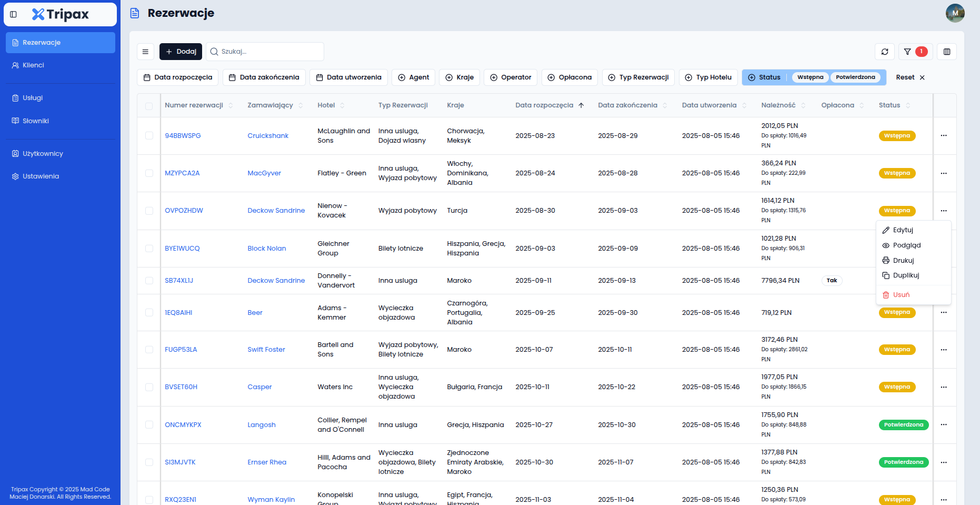Select the checkbox for reservation FUGP53LA
980x505 pixels.
(x=149, y=350)
